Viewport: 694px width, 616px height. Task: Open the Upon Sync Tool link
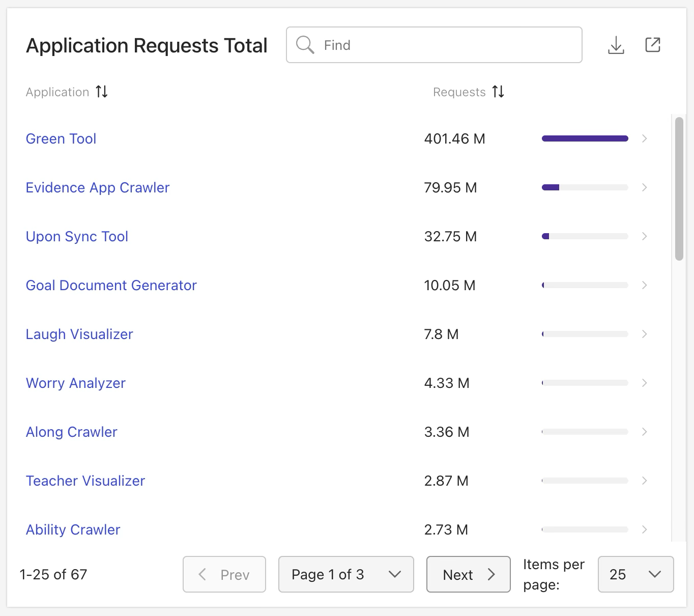point(77,237)
